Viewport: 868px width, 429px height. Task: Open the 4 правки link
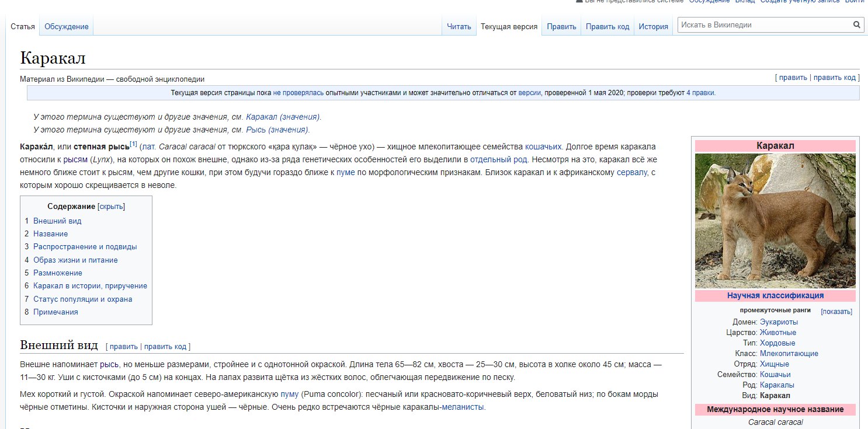(x=700, y=93)
